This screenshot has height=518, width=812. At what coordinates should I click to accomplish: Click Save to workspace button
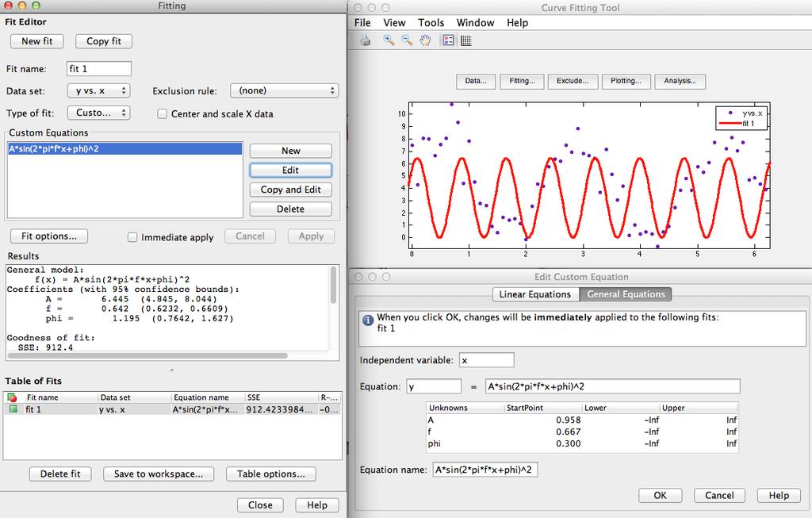click(159, 474)
